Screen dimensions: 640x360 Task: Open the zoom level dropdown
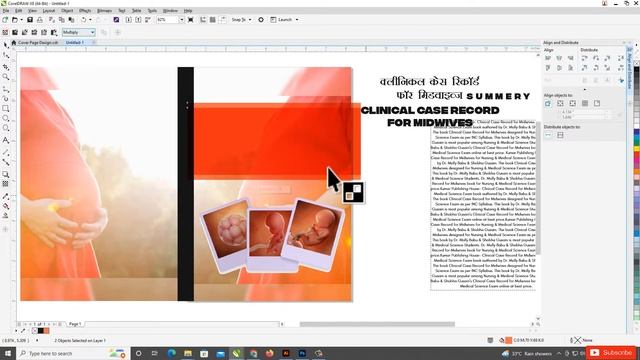(x=182, y=20)
